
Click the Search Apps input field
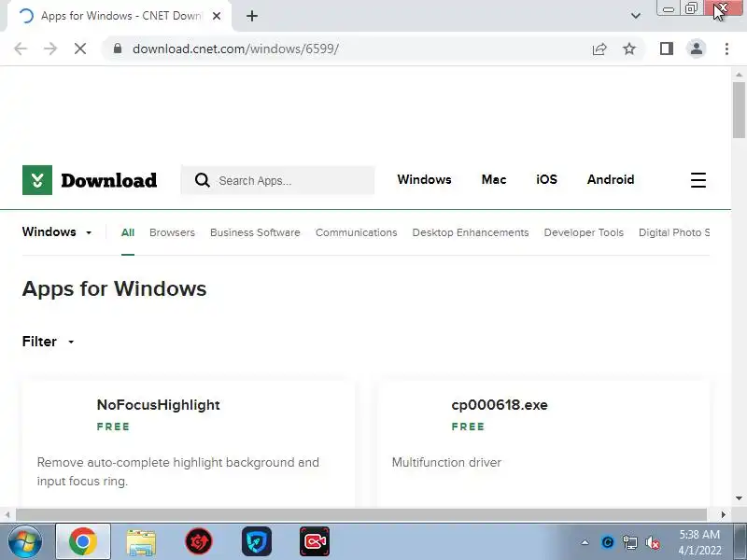pyautogui.click(x=277, y=180)
